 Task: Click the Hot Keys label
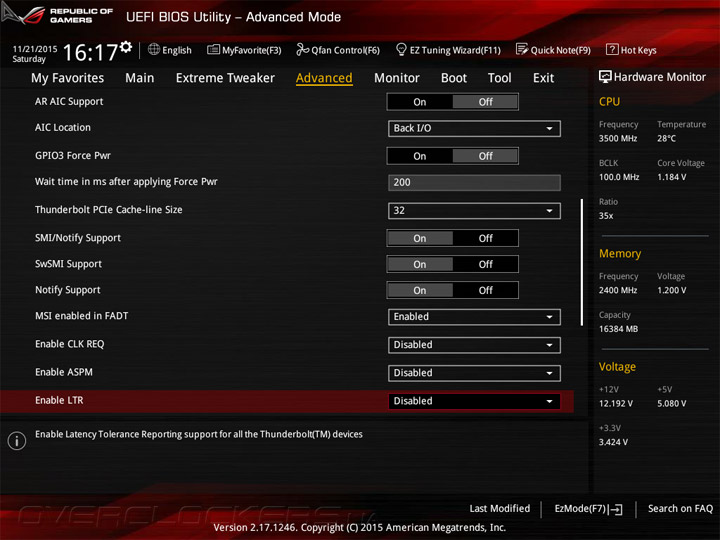[638, 50]
